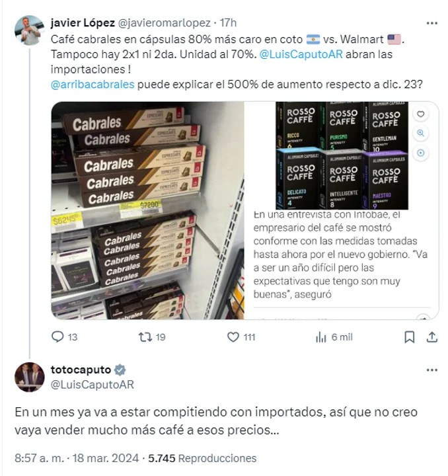The width and height of the screenshot is (448, 476).
Task: Open Cabrales capsules shelf photo
Action: point(148,210)
